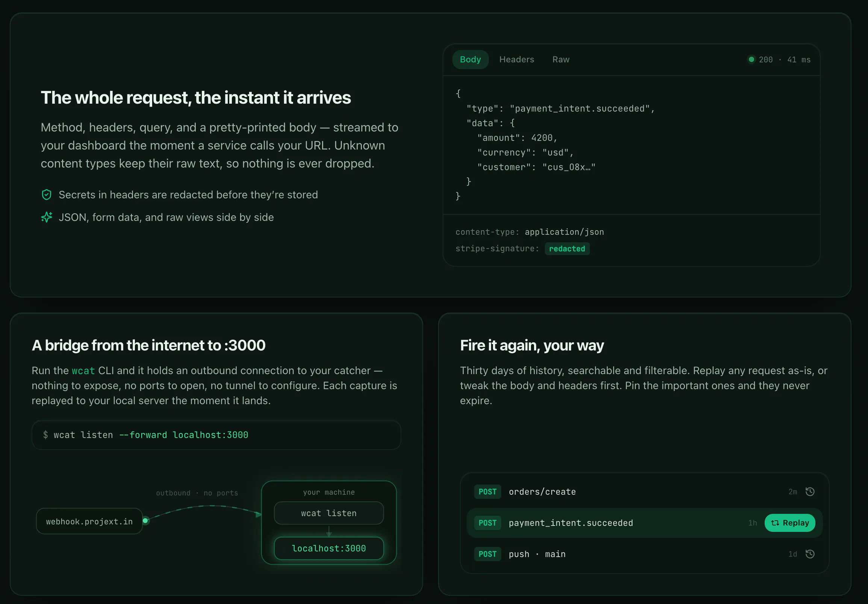
Task: Click the content-type: application/json header line
Action: (x=529, y=232)
